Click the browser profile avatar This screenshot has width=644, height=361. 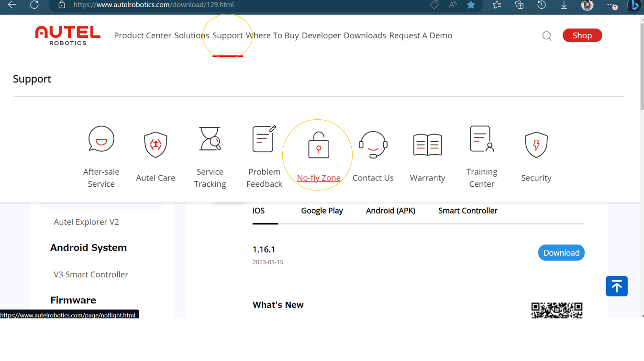click(x=587, y=5)
